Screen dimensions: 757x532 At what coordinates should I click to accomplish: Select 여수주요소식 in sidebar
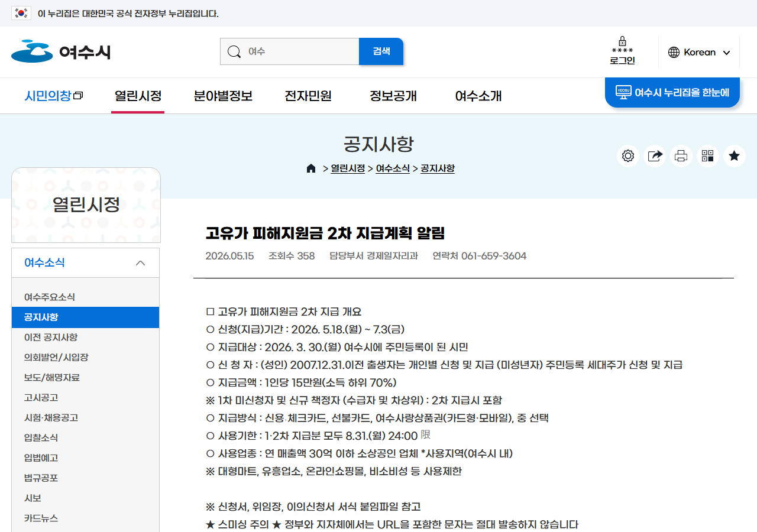tap(85, 297)
